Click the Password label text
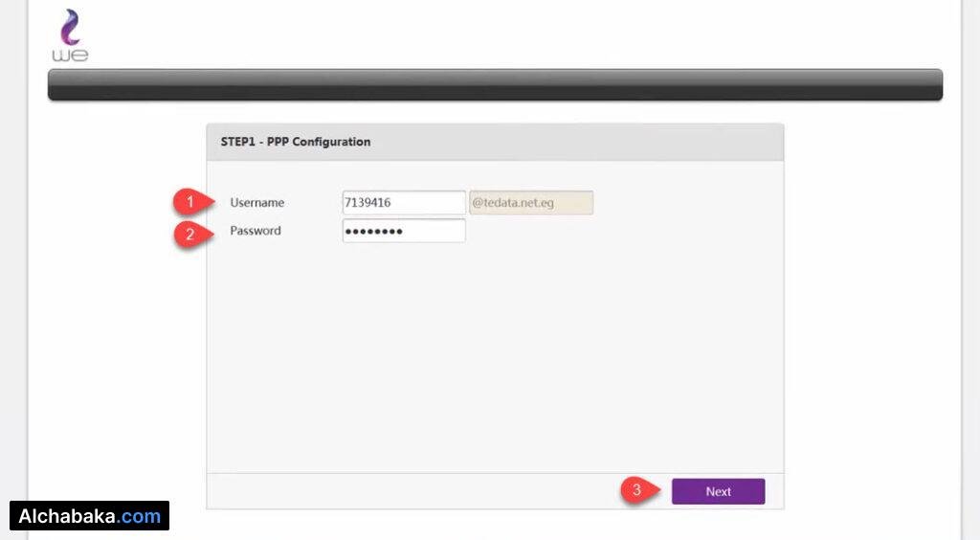 point(256,231)
